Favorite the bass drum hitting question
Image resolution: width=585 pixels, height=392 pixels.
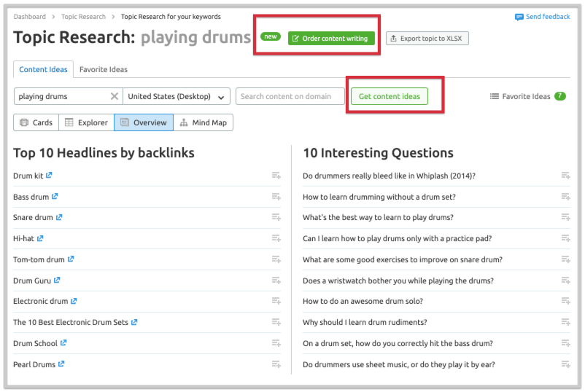(x=565, y=343)
